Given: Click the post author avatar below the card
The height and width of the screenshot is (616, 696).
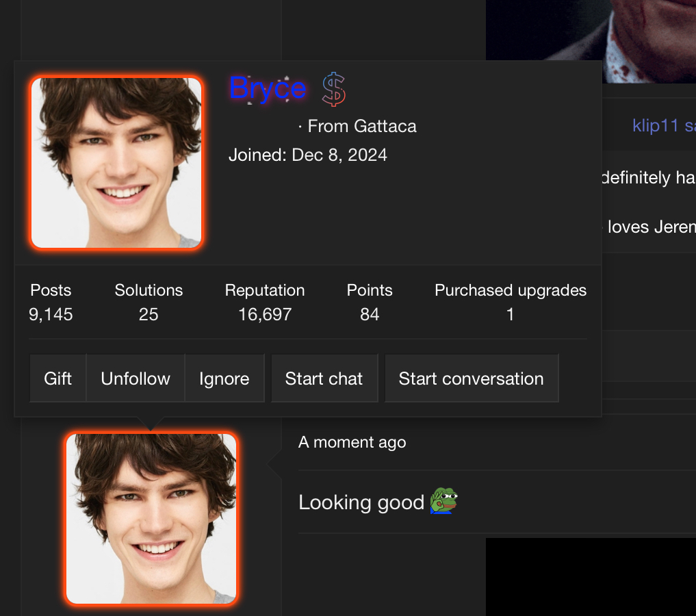Looking at the screenshot, I should tap(151, 518).
